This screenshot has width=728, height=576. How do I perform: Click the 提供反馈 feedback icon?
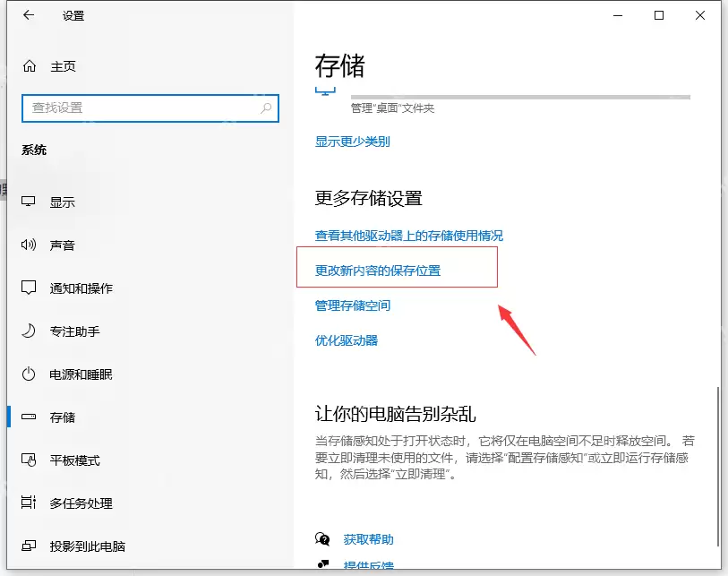[323, 564]
